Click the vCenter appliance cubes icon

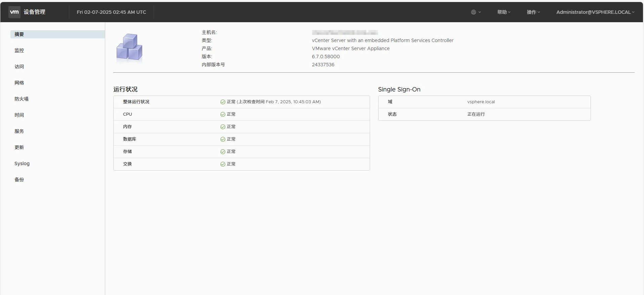[129, 48]
